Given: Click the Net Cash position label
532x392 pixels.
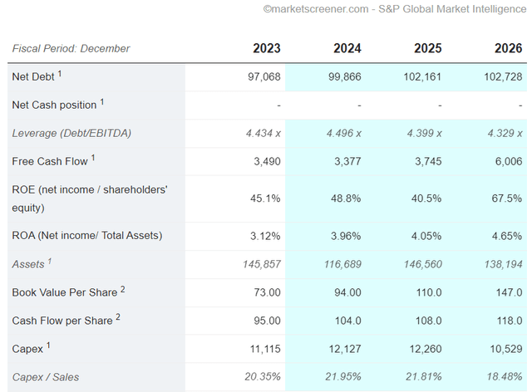Looking at the screenshot, I should click(58, 104).
